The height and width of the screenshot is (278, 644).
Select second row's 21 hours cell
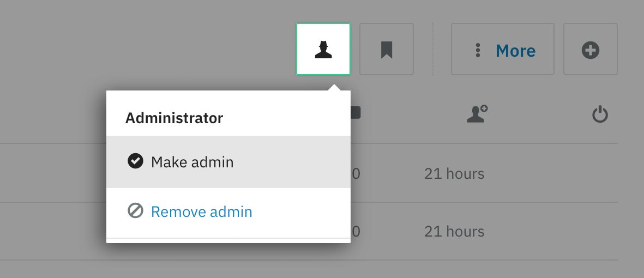(x=454, y=232)
